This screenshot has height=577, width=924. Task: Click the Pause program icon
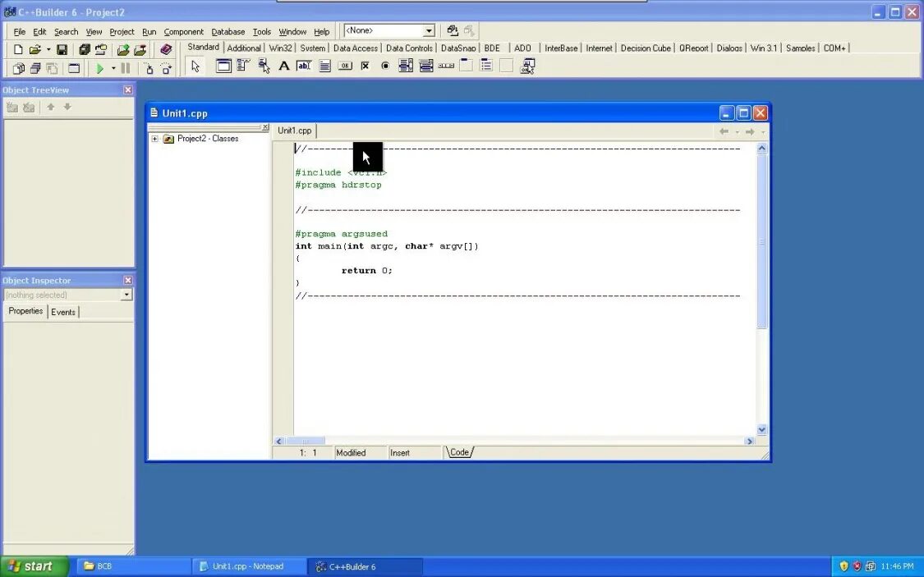point(126,68)
